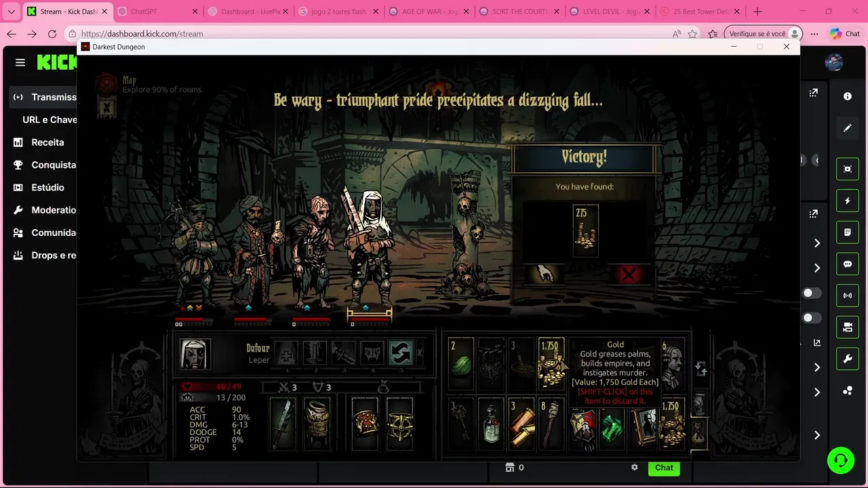Add page to favorites with star icon
Viewport: 868px width, 488px height.
tap(692, 34)
